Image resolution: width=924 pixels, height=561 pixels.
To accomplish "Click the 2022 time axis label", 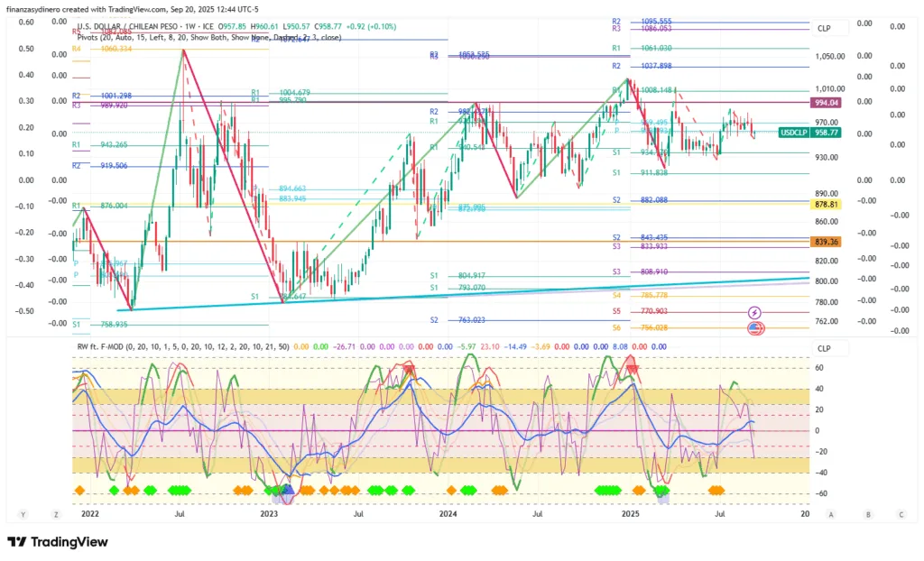I will point(90,514).
